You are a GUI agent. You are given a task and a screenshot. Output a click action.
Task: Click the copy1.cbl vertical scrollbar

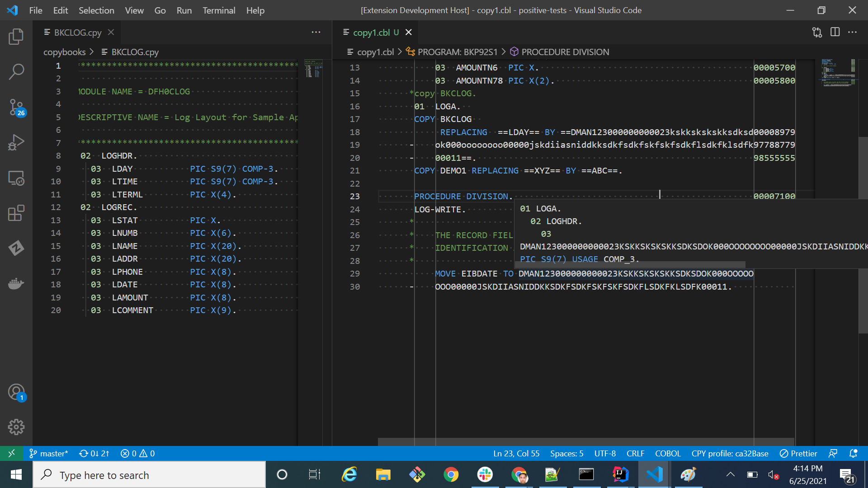[x=863, y=235]
